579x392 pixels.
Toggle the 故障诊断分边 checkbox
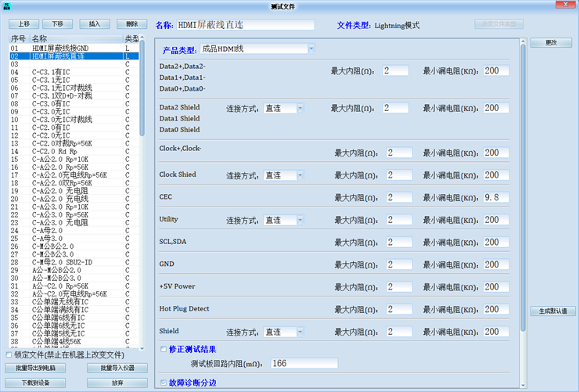(163, 383)
